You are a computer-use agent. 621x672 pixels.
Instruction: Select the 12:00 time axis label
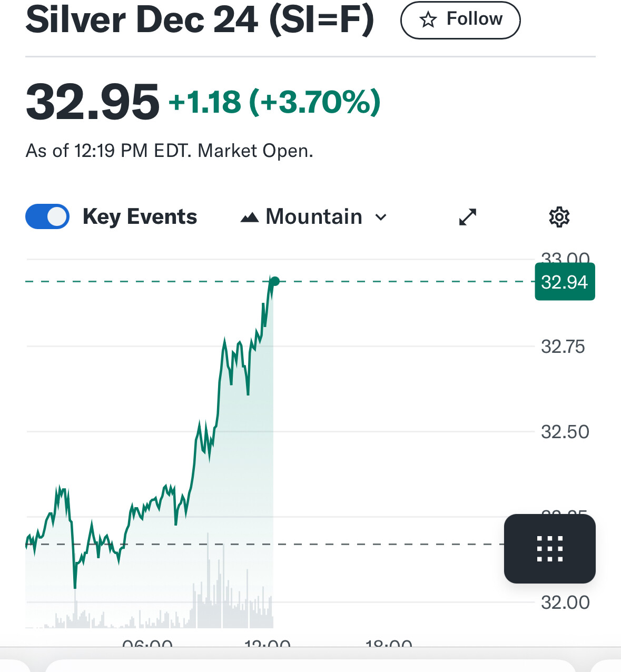(x=268, y=643)
